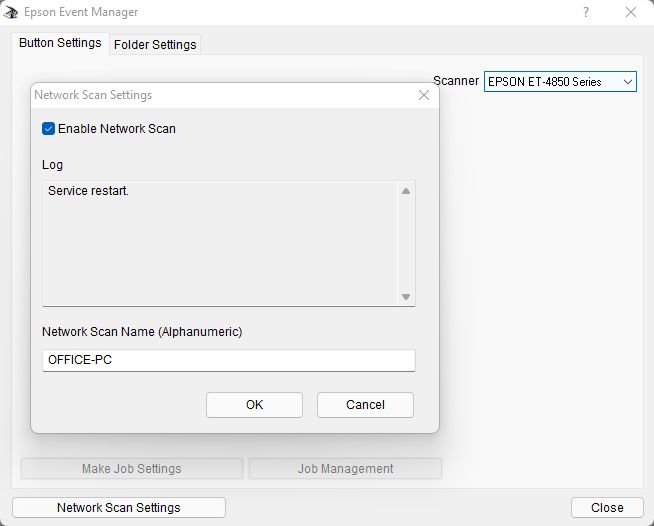Click the 'Network Scan Name (Alphanumeric)' label
The width and height of the screenshot is (654, 526).
click(x=142, y=332)
